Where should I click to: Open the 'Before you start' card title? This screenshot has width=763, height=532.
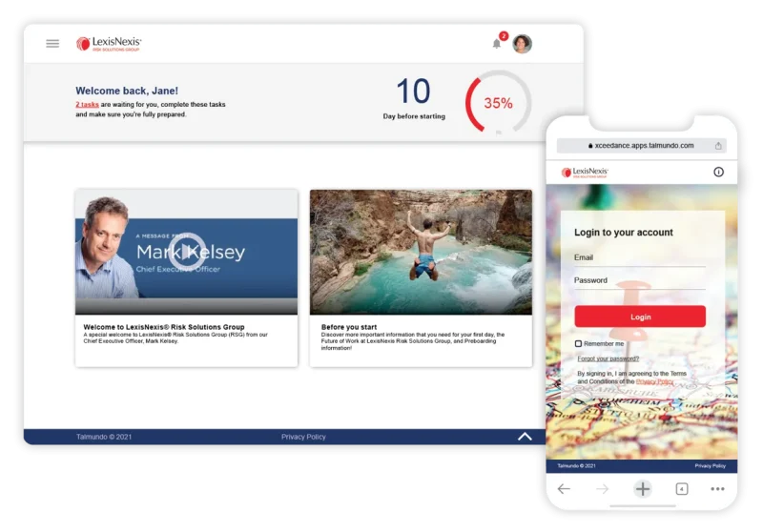tap(349, 327)
